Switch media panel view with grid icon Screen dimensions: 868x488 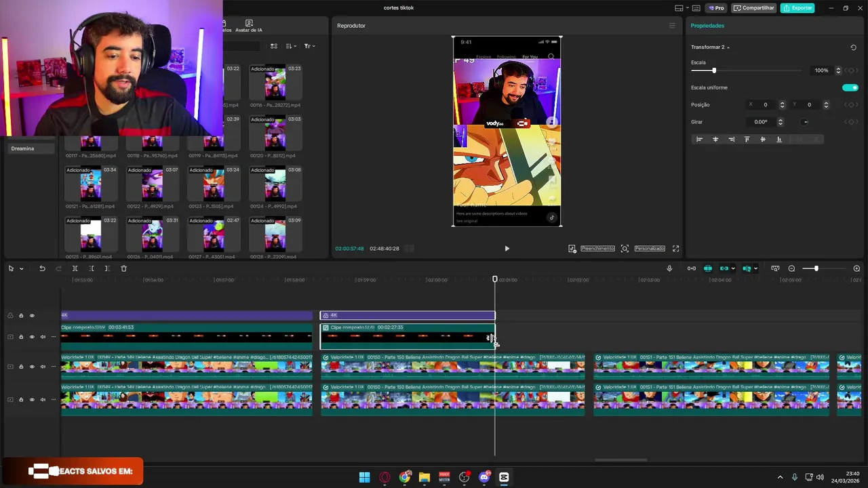click(x=274, y=46)
